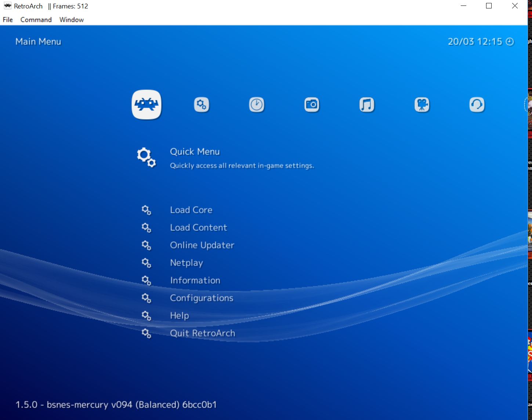Screen dimensions: 532x420
Task: Select Quit RetroArch
Action: pyautogui.click(x=202, y=333)
